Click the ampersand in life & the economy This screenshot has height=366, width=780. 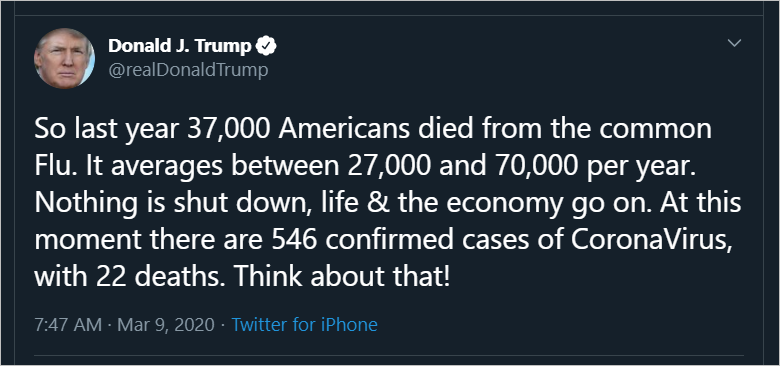pos(378,204)
